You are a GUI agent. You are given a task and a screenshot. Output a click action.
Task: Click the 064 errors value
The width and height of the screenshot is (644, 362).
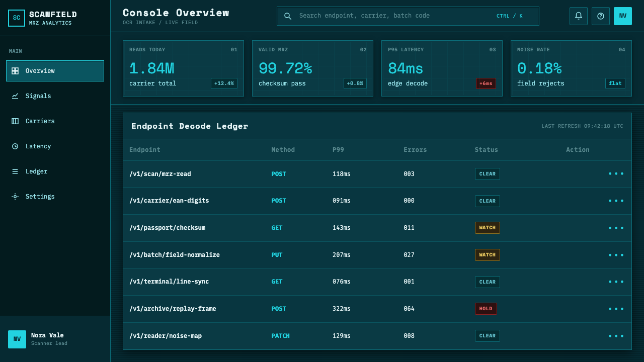pos(409,309)
